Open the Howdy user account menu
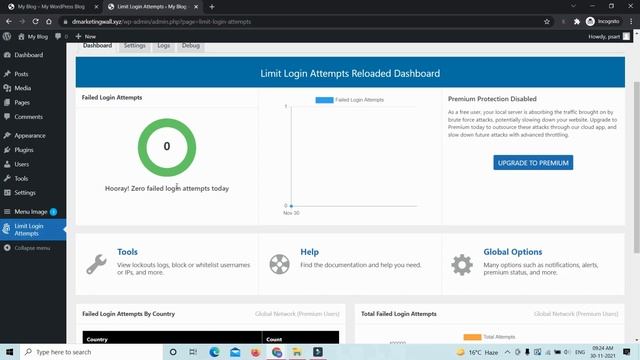 point(609,36)
